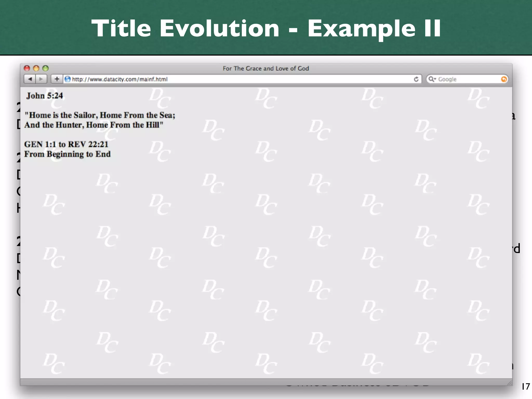
Task: Add bookmark with the plus button
Action: pyautogui.click(x=57, y=79)
